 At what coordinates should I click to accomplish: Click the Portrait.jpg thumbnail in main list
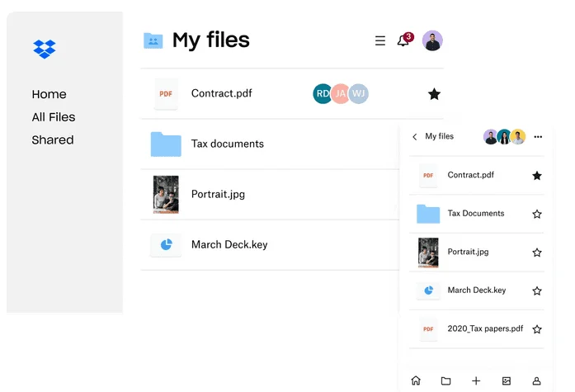[x=166, y=195]
